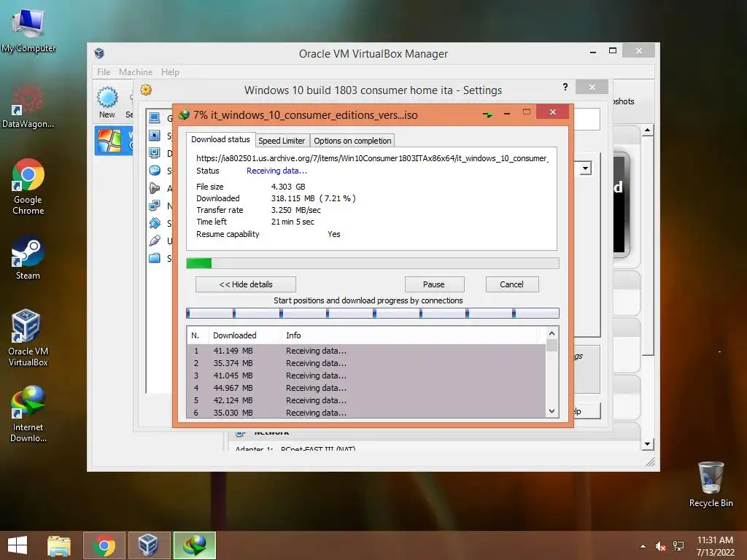Open the File menu in VirtualBox Manager
The height and width of the screenshot is (560, 747).
[104, 72]
